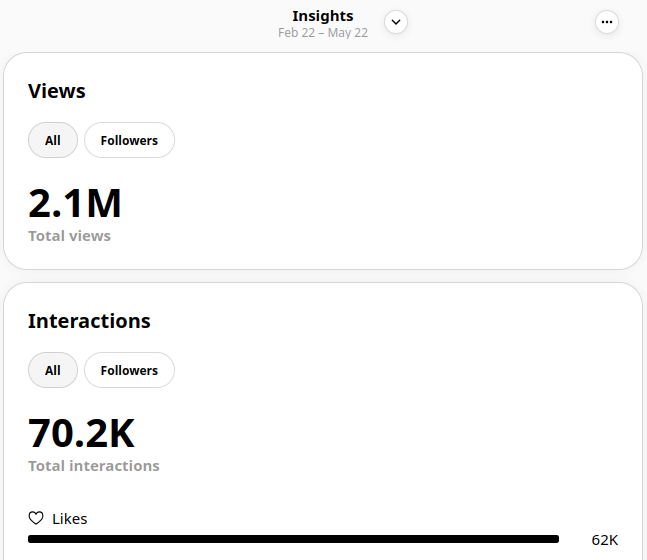Click the Likes progress bar

click(293, 539)
